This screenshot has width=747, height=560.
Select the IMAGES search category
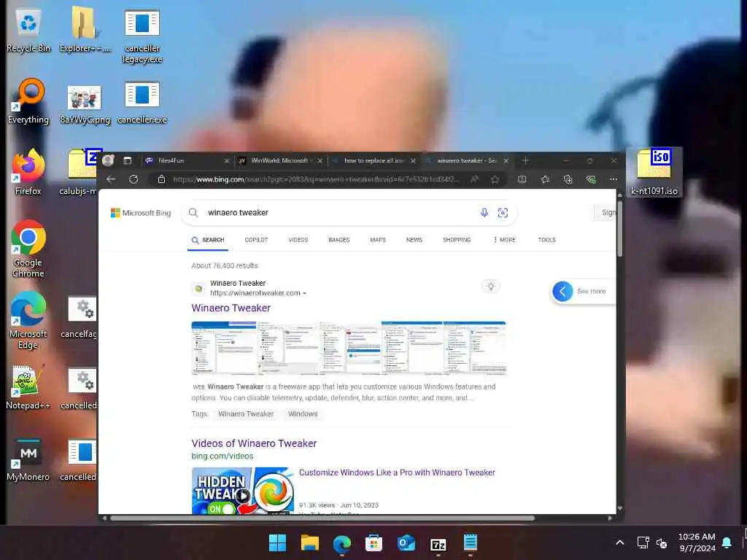[338, 240]
